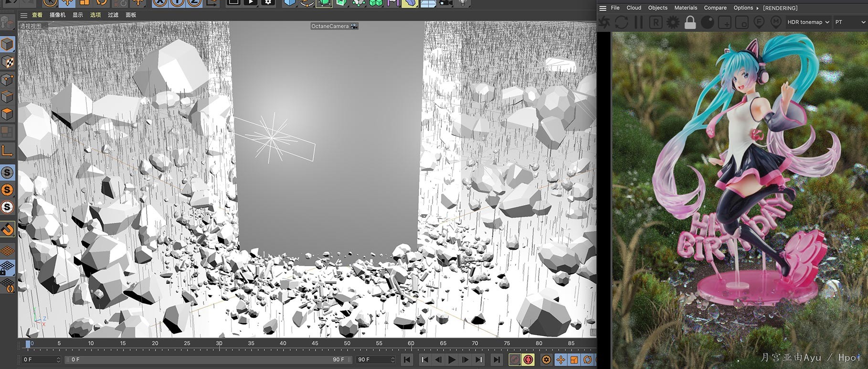Viewport: 868px width, 369px height.
Task: Restart render with circular arrows icon
Action: pyautogui.click(x=621, y=22)
